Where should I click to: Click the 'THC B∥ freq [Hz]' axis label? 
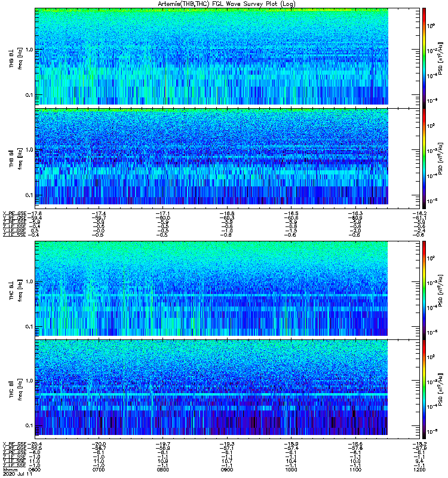16,390
